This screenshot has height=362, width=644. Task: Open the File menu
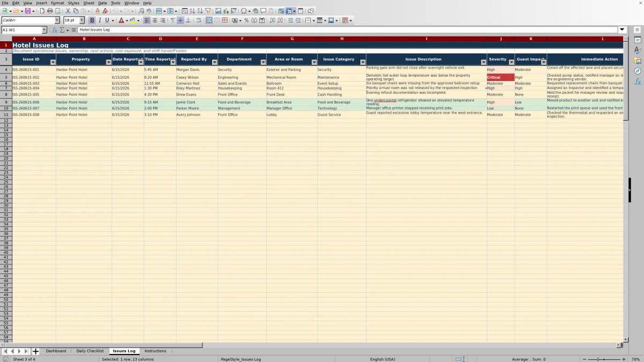[5, 3]
